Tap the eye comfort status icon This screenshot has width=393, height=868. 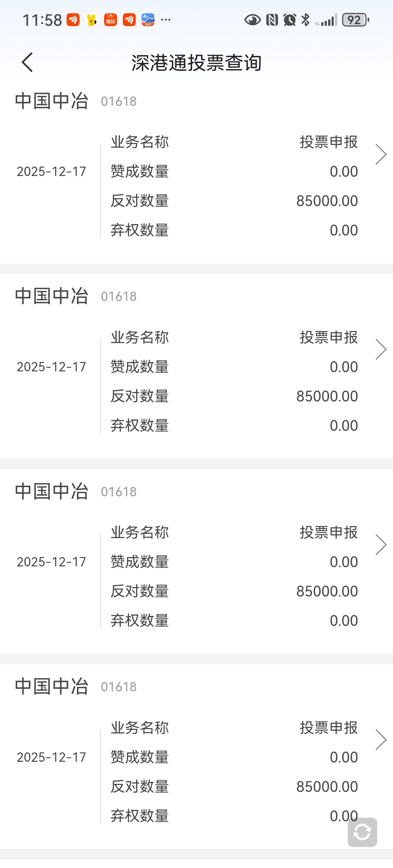(x=252, y=20)
